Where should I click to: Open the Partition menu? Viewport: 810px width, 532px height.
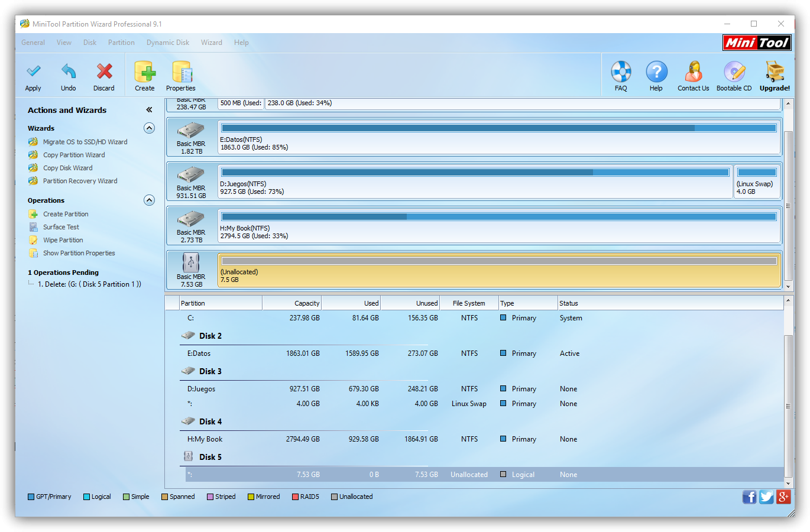click(121, 43)
